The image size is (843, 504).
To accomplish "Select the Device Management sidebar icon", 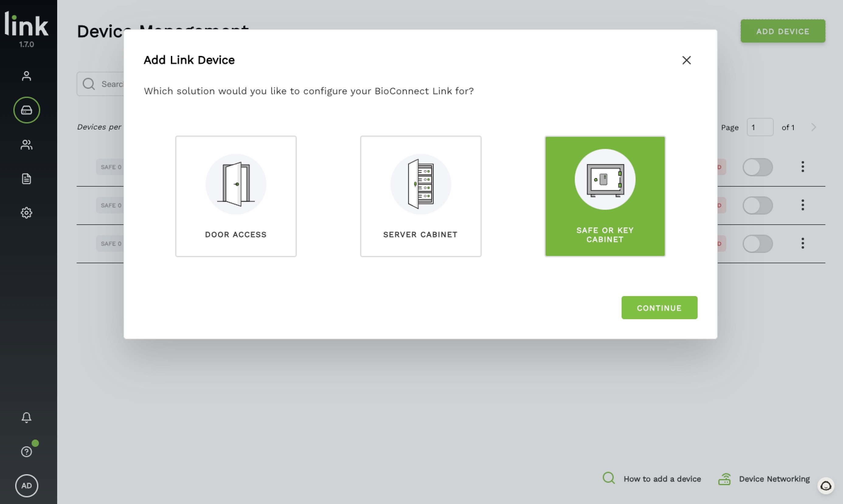I will pos(26,110).
